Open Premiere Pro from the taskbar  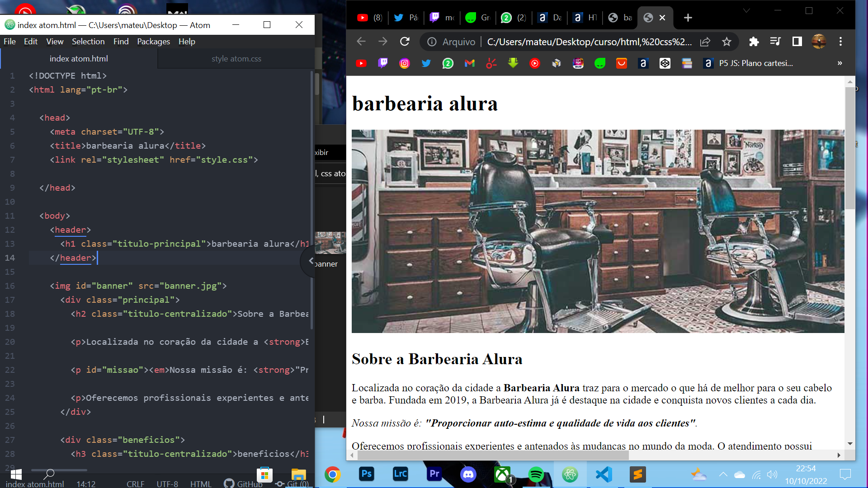click(x=434, y=474)
